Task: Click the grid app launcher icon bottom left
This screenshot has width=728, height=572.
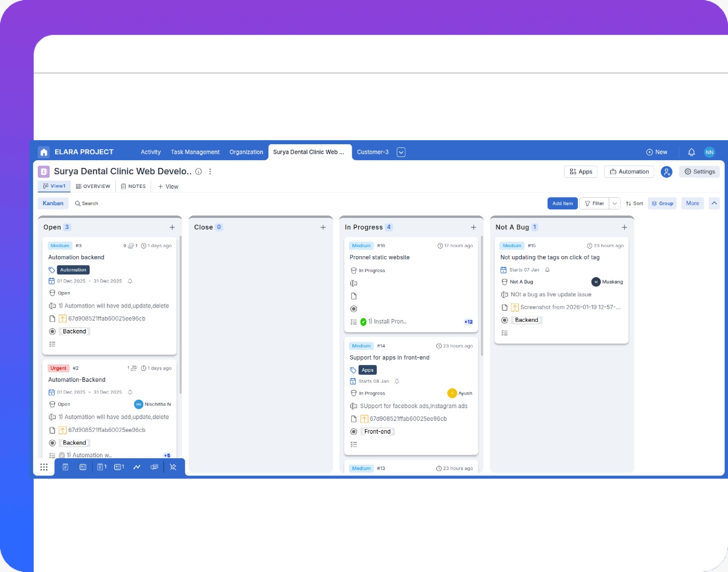Action: pyautogui.click(x=44, y=466)
